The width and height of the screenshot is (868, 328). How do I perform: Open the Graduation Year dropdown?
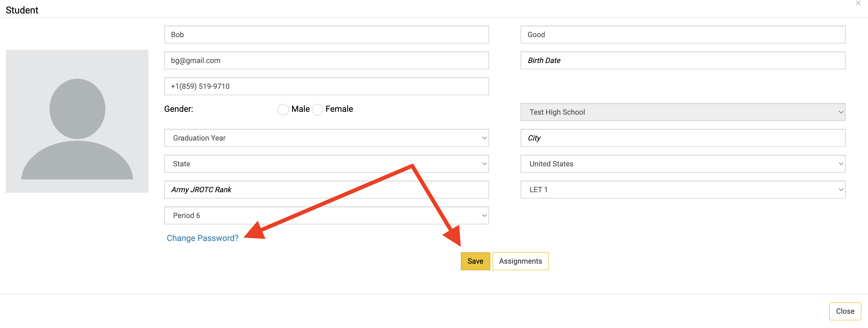326,138
